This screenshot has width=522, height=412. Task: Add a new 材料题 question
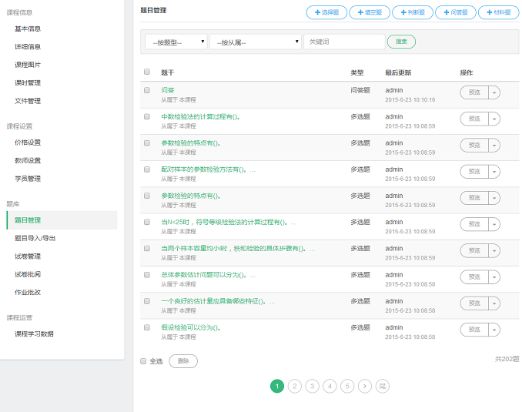point(498,12)
